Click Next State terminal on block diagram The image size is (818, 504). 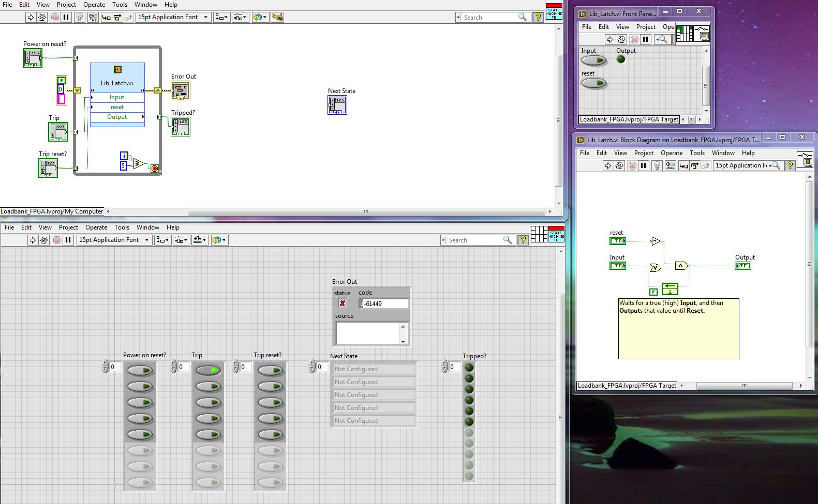click(x=337, y=105)
